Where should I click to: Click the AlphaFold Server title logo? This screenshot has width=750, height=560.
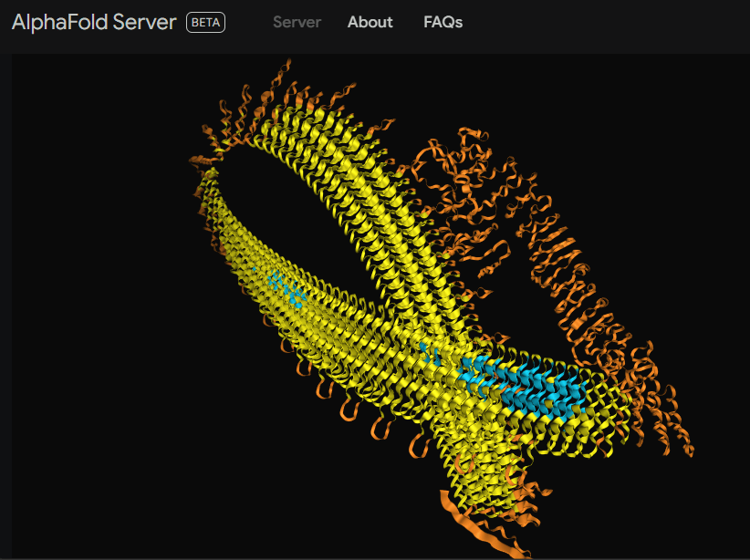94,22
